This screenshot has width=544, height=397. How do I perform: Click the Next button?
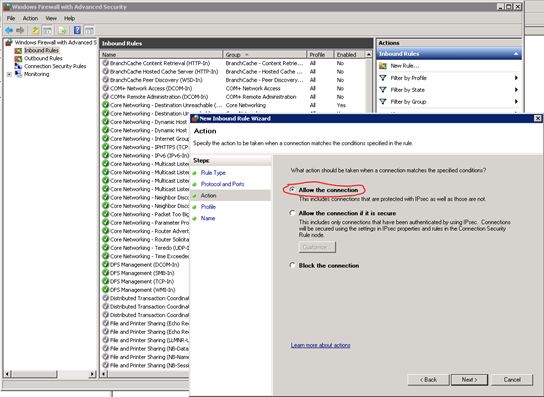(469, 380)
